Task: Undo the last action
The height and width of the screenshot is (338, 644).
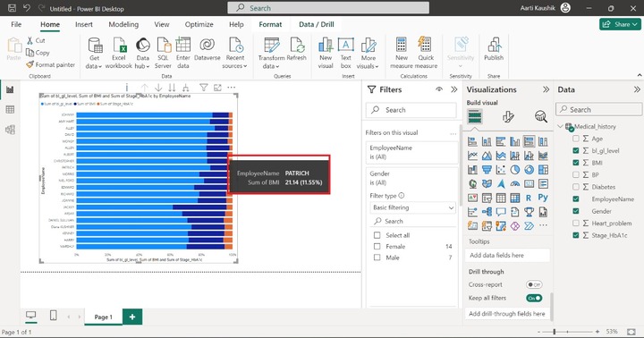Action: (26, 8)
